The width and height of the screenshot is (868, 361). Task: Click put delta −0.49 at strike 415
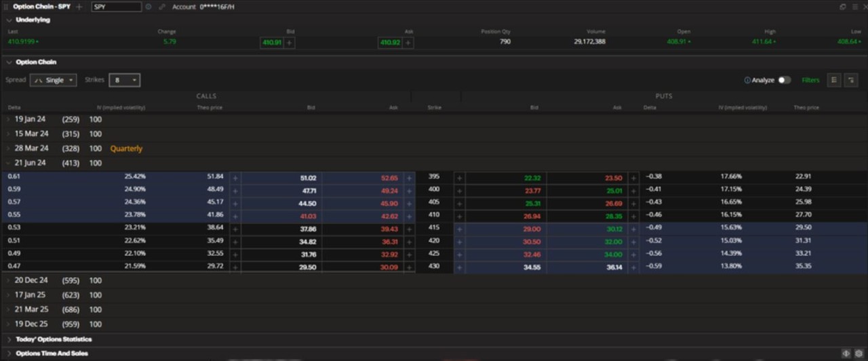tap(653, 228)
